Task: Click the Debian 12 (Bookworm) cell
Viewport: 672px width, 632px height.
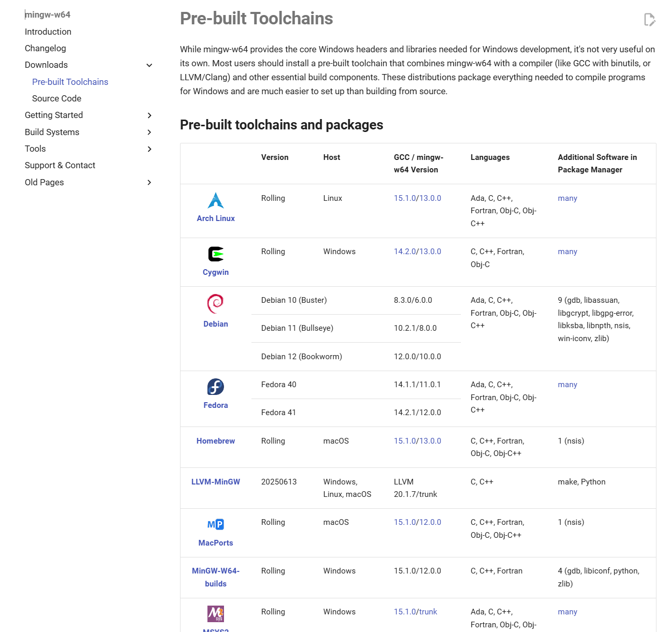Action: tap(302, 357)
